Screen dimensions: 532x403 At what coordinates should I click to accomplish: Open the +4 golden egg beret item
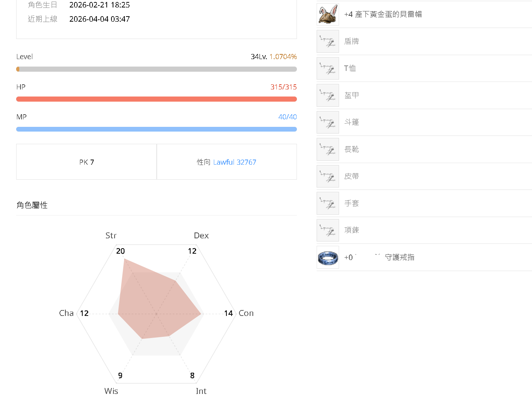383,15
